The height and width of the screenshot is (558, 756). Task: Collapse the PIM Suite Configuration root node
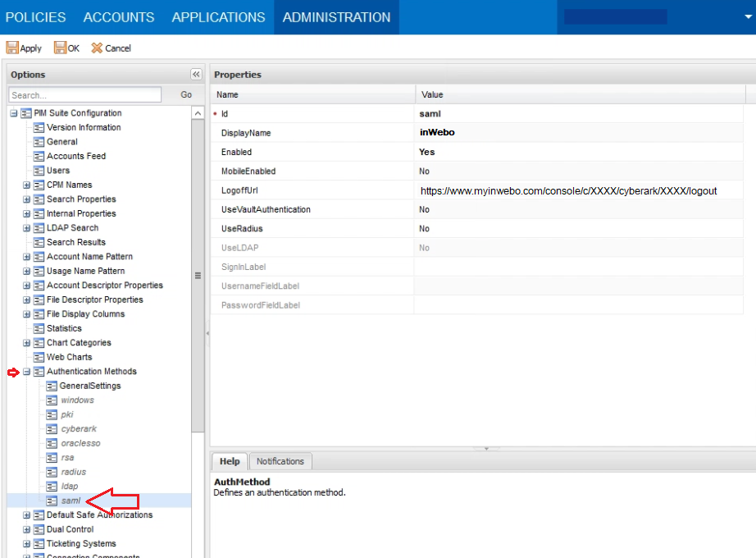coord(13,113)
